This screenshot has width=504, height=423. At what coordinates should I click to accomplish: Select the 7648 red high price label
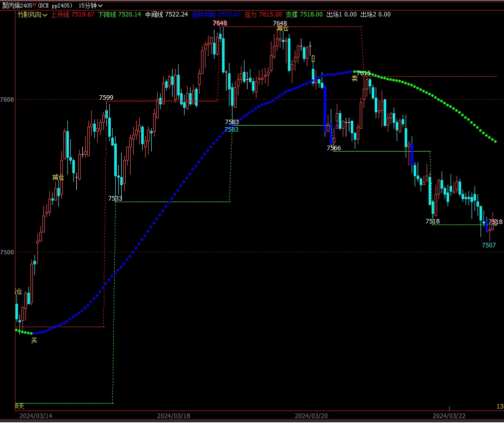pos(220,23)
